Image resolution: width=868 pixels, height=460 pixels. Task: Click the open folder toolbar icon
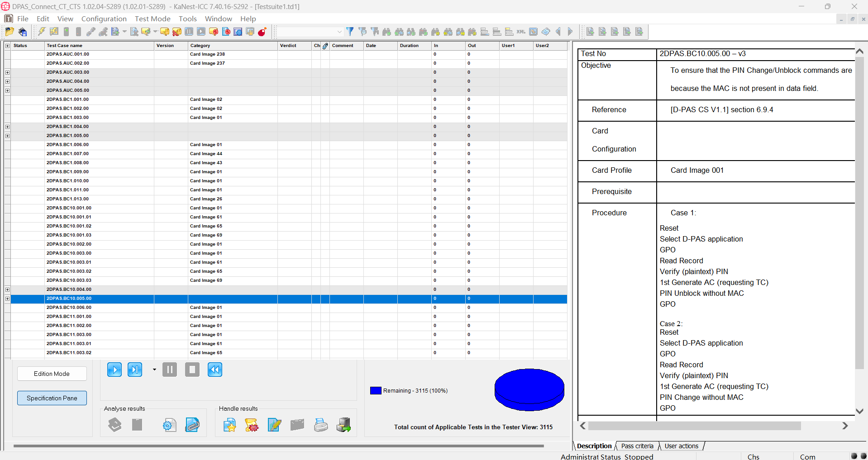tap(10, 32)
